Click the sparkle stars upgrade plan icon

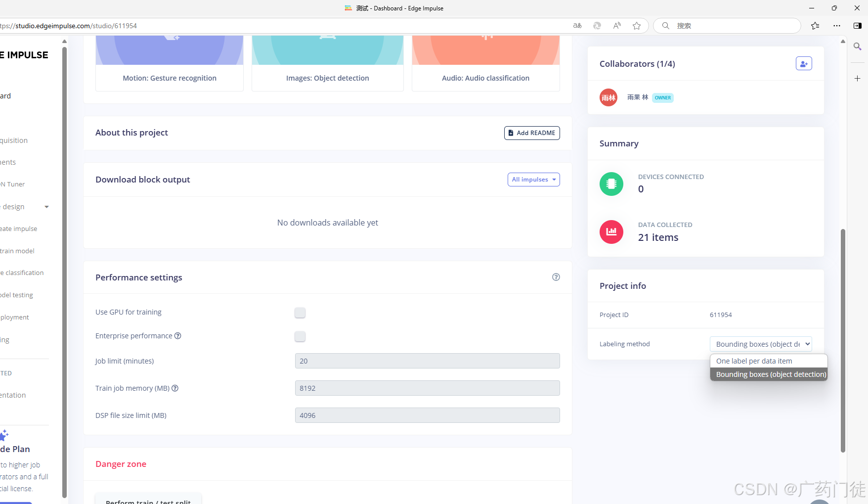[x=4, y=435]
